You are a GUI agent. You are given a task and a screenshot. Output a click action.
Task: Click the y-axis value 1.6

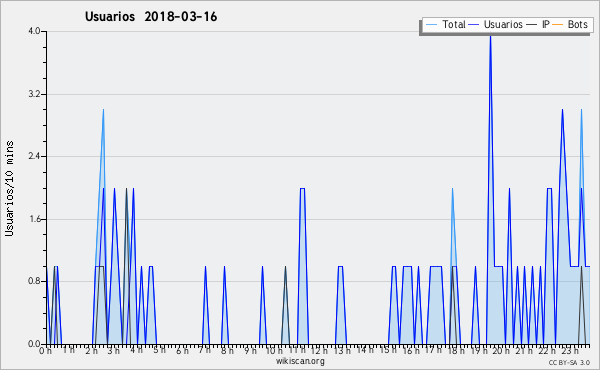tap(34, 219)
